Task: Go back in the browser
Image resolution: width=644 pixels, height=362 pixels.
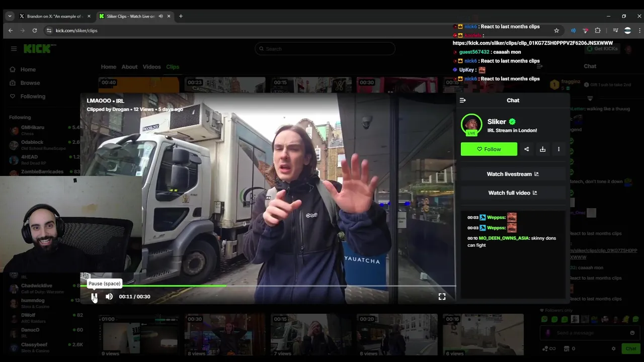Action: (x=11, y=31)
